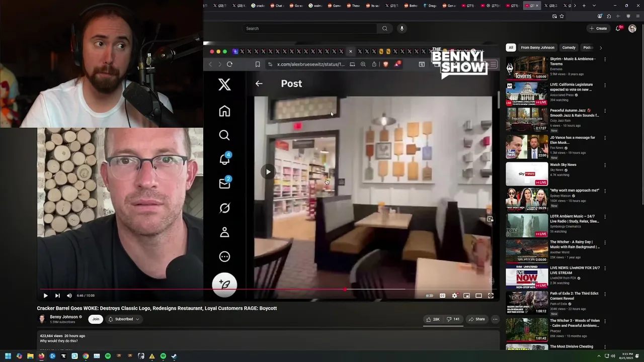
Task: Share the Cracker Barrel video
Action: pyautogui.click(x=476, y=319)
